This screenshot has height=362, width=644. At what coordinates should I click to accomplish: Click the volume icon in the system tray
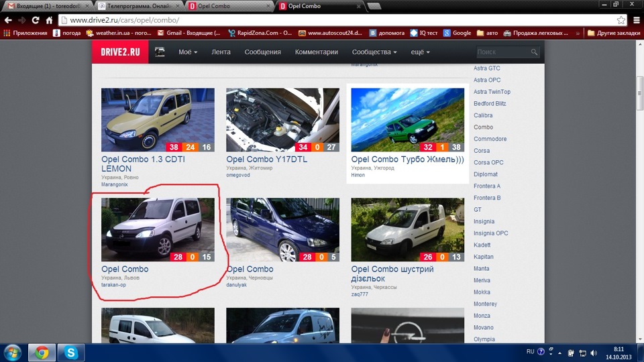[x=594, y=353]
